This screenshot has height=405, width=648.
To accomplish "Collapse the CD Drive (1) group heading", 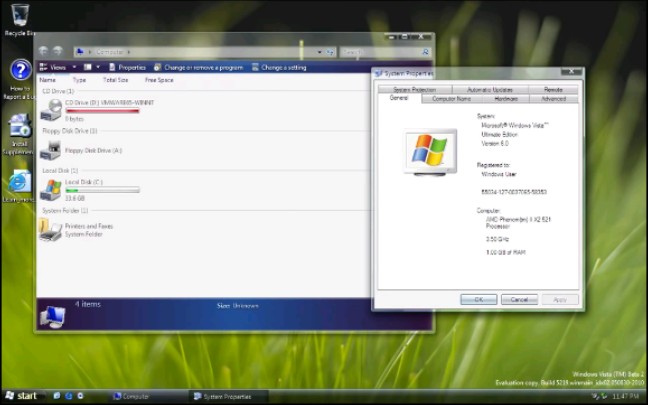I will (x=58, y=91).
